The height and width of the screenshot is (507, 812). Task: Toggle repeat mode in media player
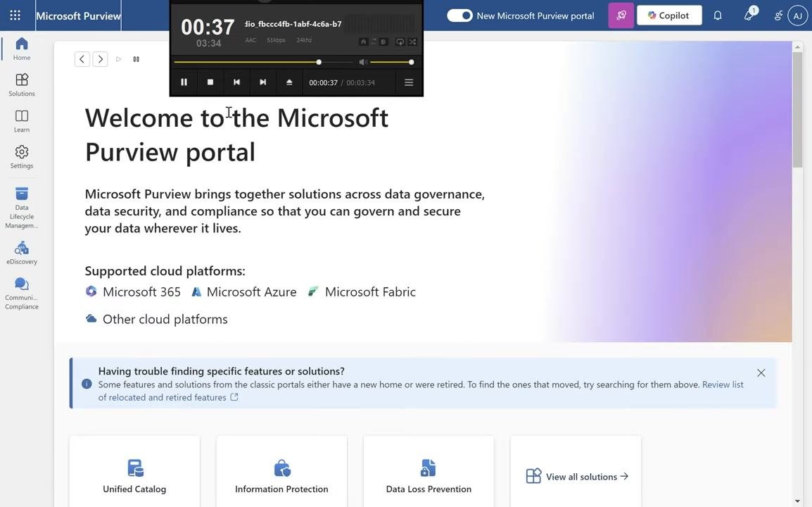pos(400,42)
